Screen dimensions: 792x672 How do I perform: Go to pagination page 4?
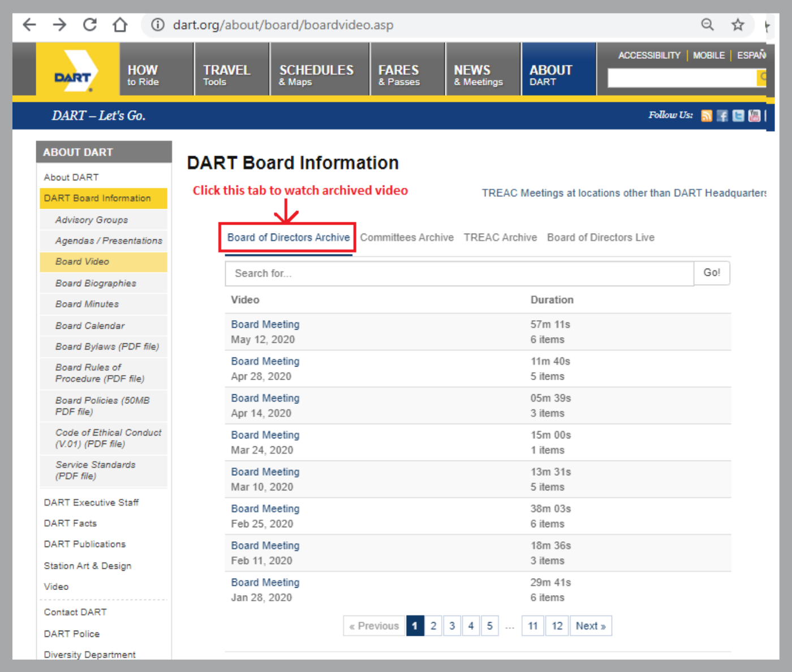click(471, 626)
